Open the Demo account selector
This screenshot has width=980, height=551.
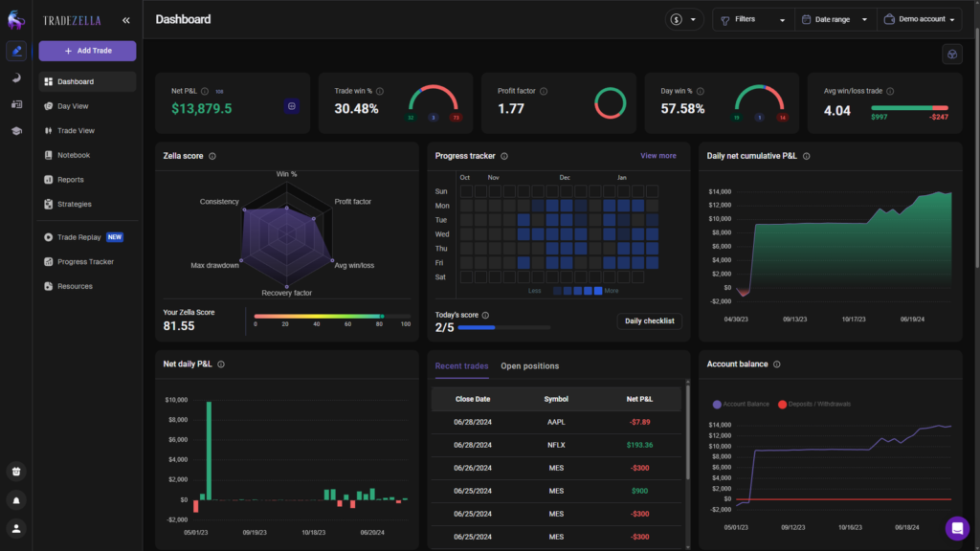coord(919,19)
